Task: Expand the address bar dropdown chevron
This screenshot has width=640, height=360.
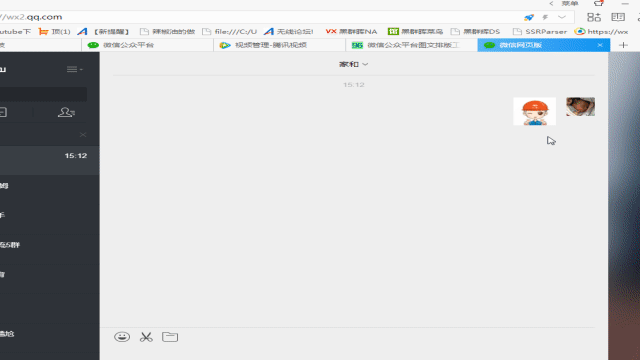Action: [x=562, y=17]
